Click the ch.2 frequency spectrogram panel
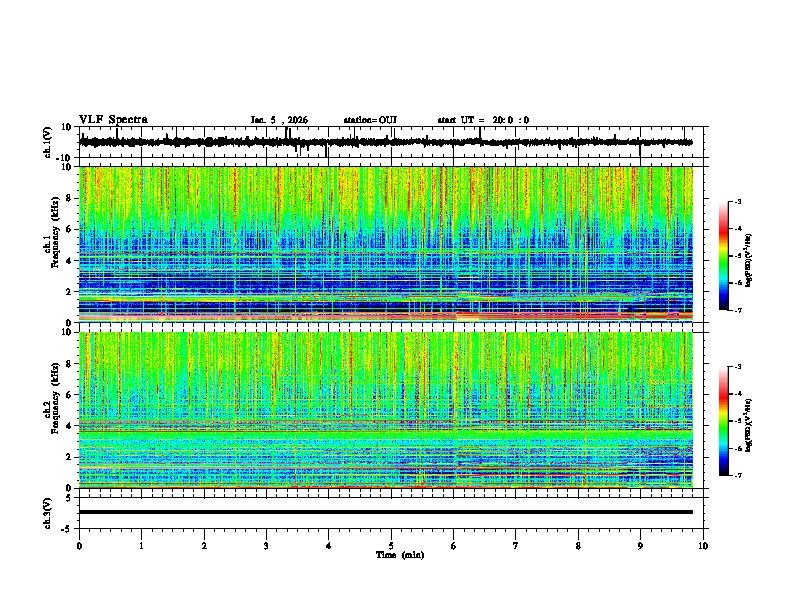Screen dimensions: 792x612 point(386,410)
